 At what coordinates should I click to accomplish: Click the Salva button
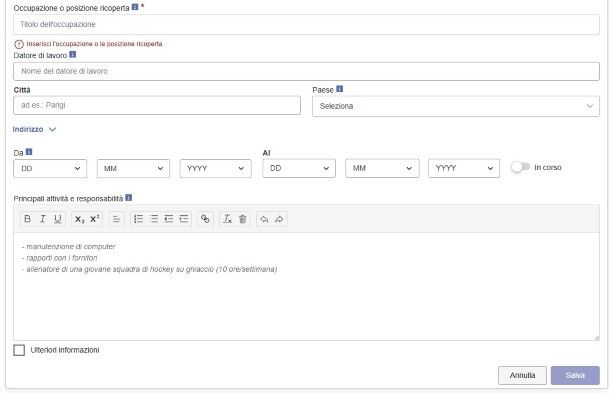tap(575, 375)
